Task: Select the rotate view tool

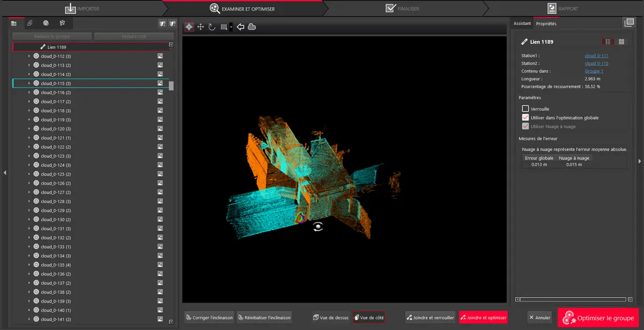Action: point(213,26)
